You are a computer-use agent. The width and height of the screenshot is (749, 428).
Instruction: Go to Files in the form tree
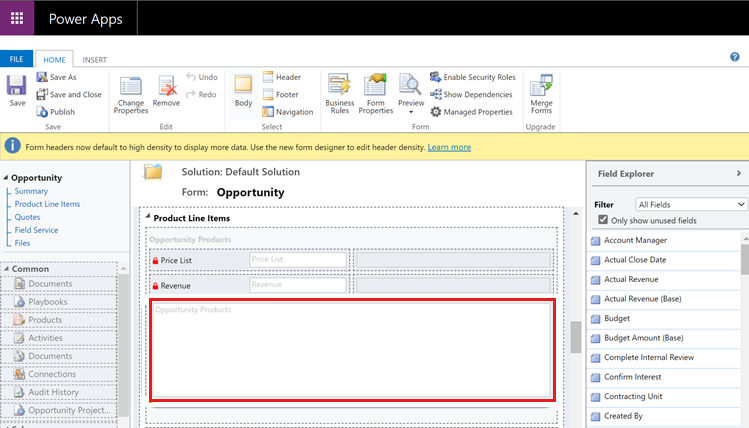(22, 243)
